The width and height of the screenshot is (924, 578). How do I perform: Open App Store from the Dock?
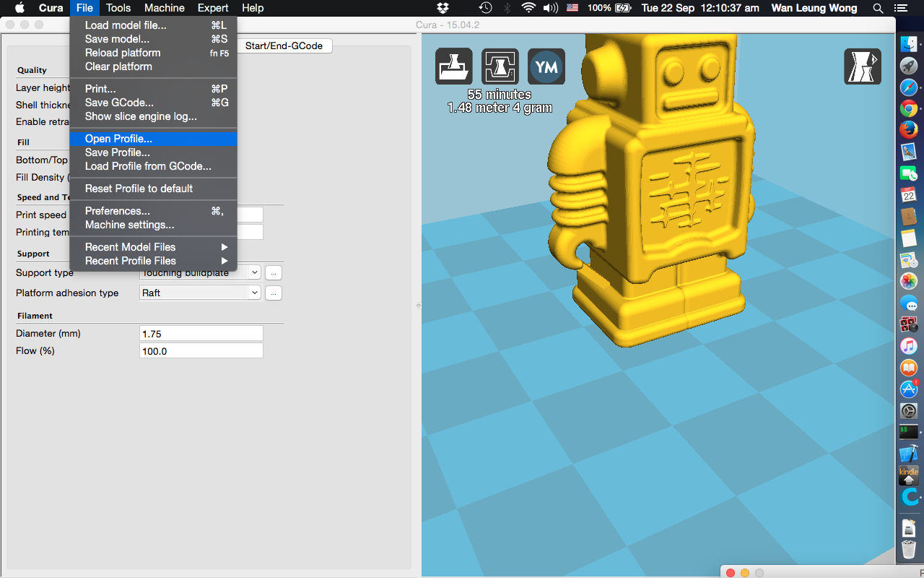pyautogui.click(x=909, y=389)
